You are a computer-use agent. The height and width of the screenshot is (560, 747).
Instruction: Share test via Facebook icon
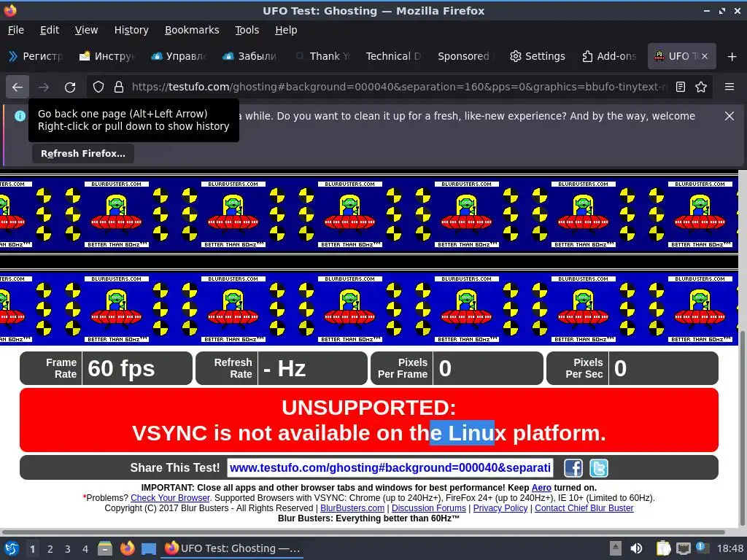[x=573, y=468]
